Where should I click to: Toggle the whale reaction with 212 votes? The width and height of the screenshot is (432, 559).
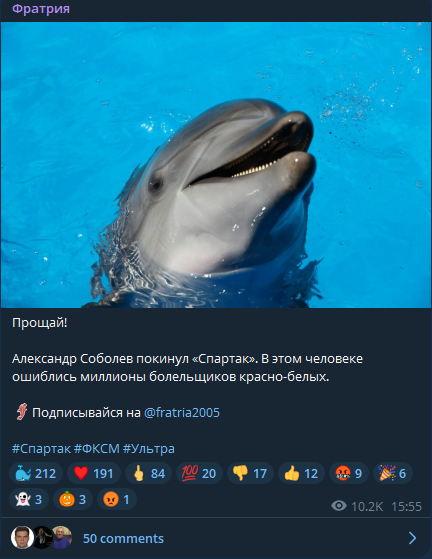pos(36,473)
